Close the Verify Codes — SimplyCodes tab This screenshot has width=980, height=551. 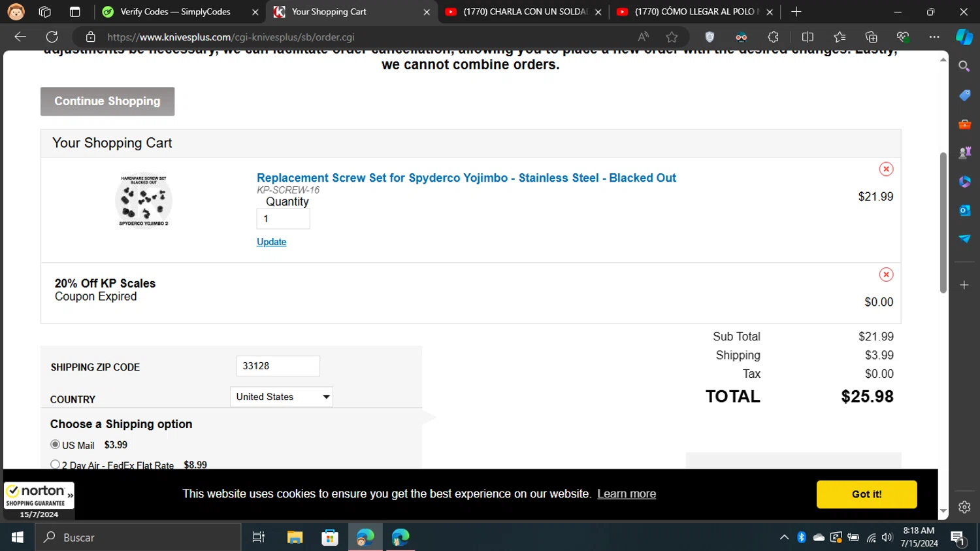click(255, 12)
